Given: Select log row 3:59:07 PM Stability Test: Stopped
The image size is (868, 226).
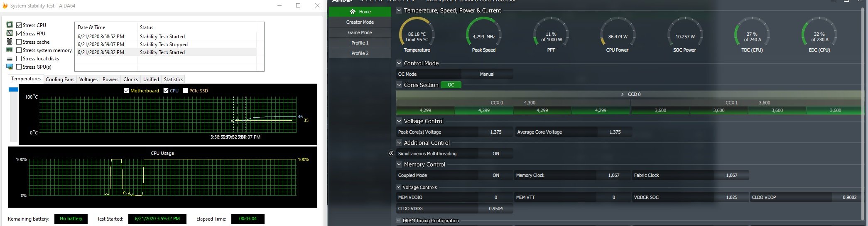Looking at the screenshot, I should click(165, 45).
